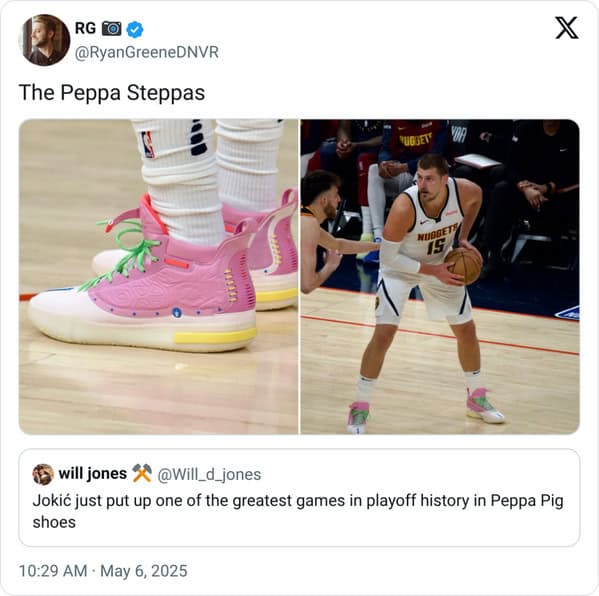599x596 pixels.
Task: Click the X logo icon
Action: click(x=567, y=28)
